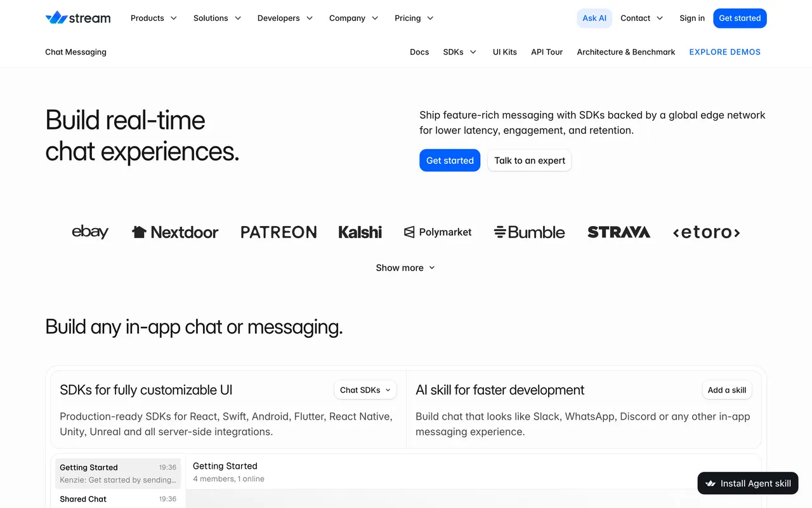The image size is (812, 508).
Task: Expand the Solutions menu
Action: click(217, 18)
